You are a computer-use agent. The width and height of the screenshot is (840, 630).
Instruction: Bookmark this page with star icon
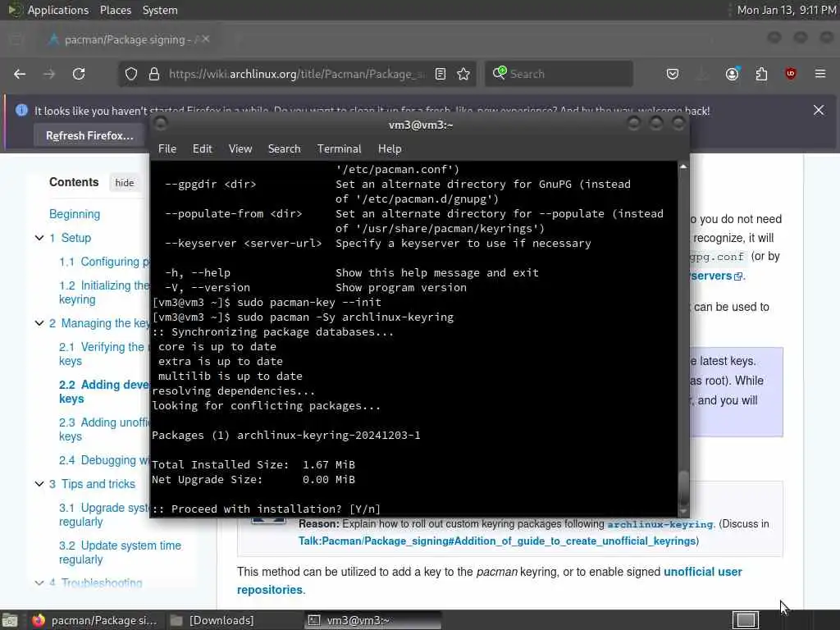(x=464, y=74)
